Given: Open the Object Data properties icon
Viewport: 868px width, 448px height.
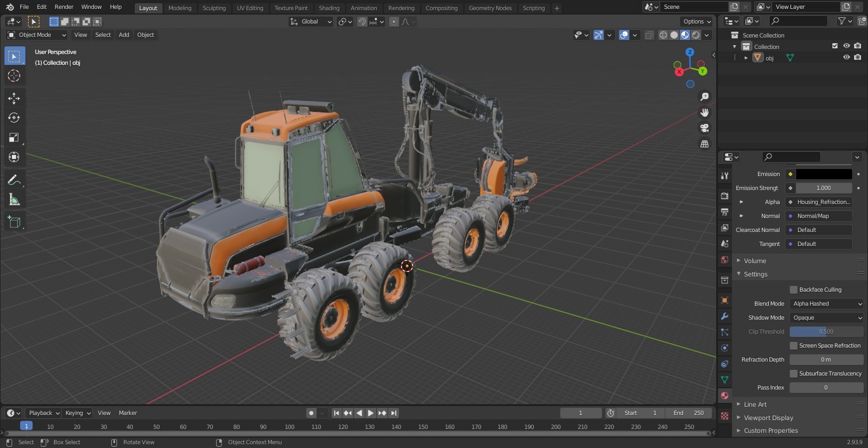Looking at the screenshot, I should click(x=724, y=379).
